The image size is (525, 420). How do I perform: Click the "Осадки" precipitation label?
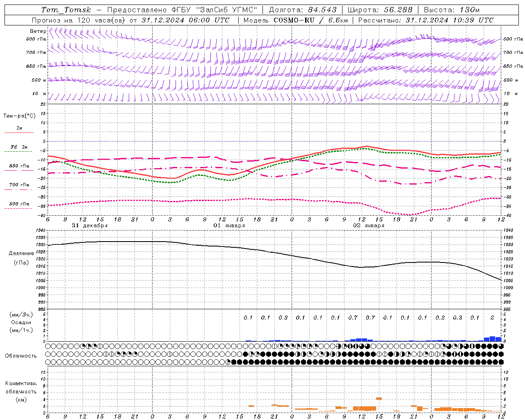click(21, 322)
